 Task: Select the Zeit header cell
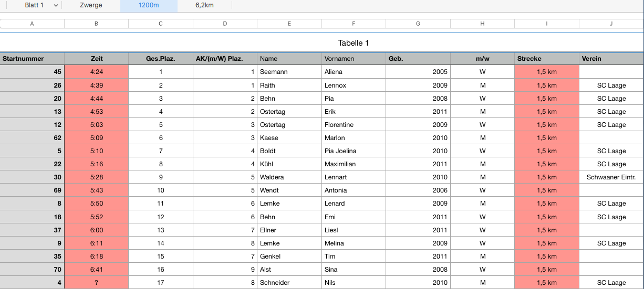pyautogui.click(x=96, y=59)
